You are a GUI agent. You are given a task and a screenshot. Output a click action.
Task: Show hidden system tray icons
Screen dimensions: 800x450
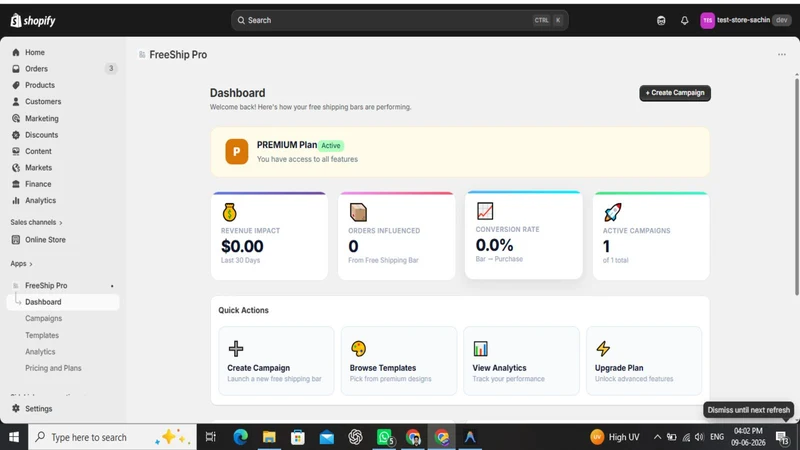(x=657, y=437)
